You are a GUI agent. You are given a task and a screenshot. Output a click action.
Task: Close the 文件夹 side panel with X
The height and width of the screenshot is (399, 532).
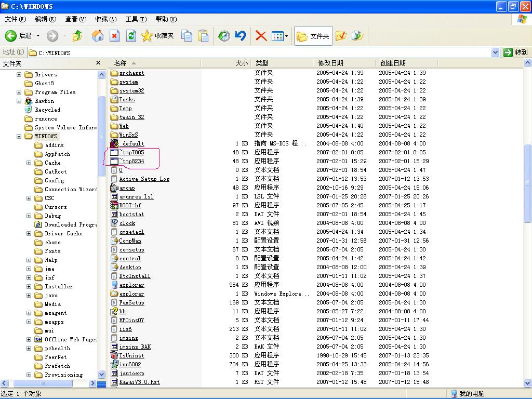coord(98,63)
